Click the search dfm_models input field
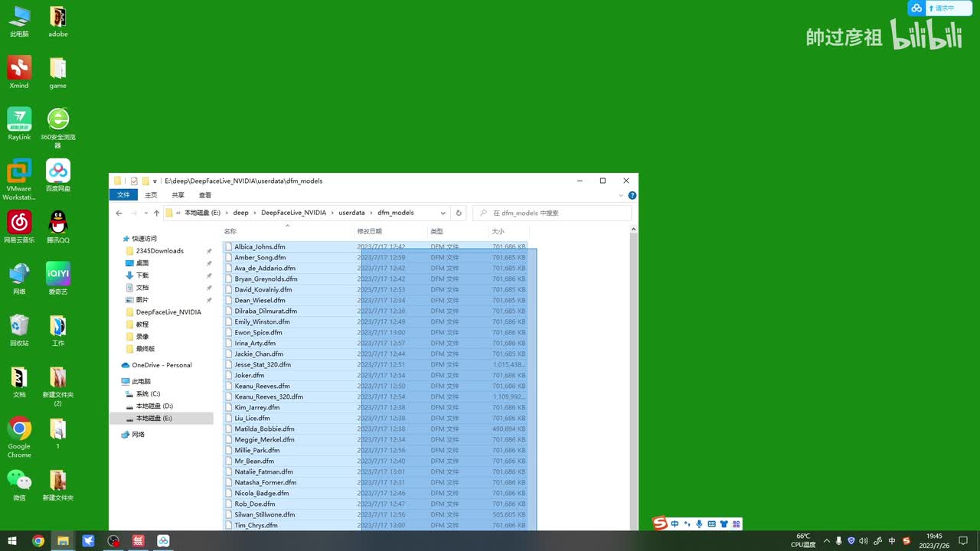 coord(555,213)
